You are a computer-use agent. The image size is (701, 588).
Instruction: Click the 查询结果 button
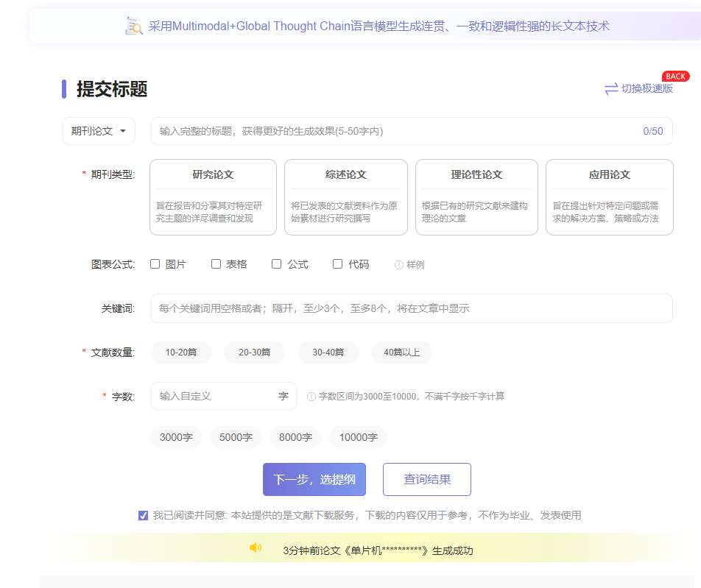pyautogui.click(x=427, y=479)
